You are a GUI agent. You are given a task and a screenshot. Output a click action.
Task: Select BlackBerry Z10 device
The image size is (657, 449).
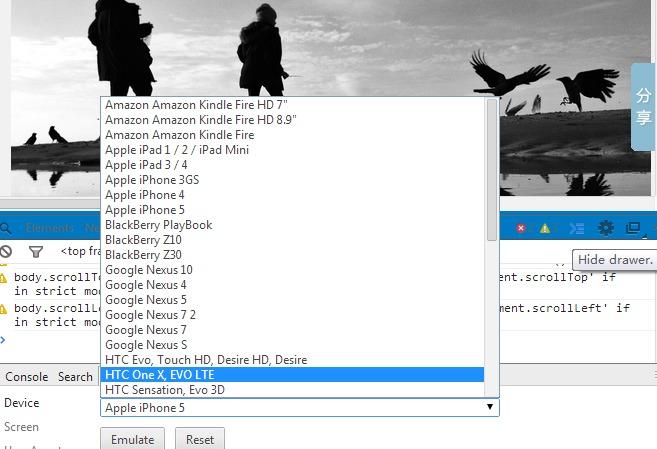pyautogui.click(x=292, y=240)
